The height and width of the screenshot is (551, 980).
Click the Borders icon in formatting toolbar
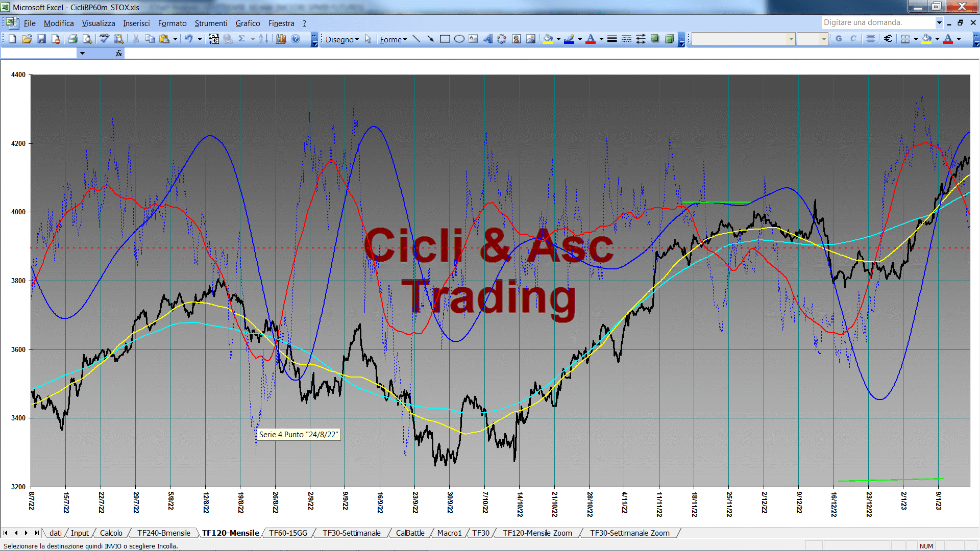(x=905, y=39)
